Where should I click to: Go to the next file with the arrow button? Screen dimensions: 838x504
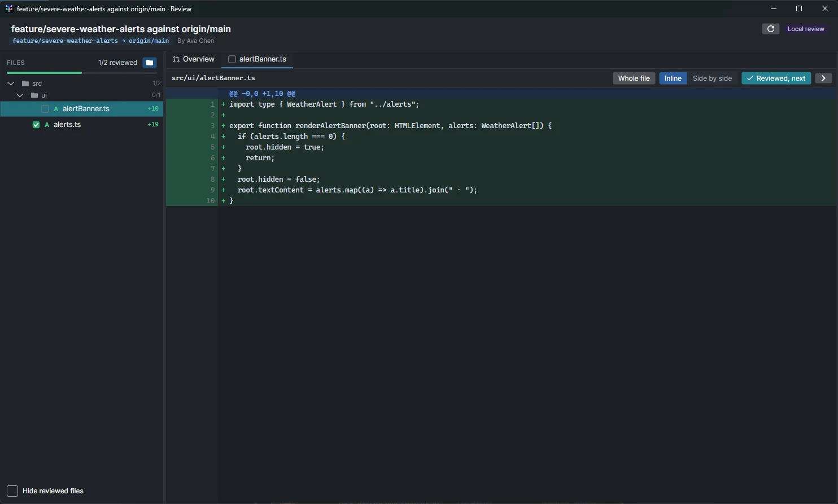823,78
